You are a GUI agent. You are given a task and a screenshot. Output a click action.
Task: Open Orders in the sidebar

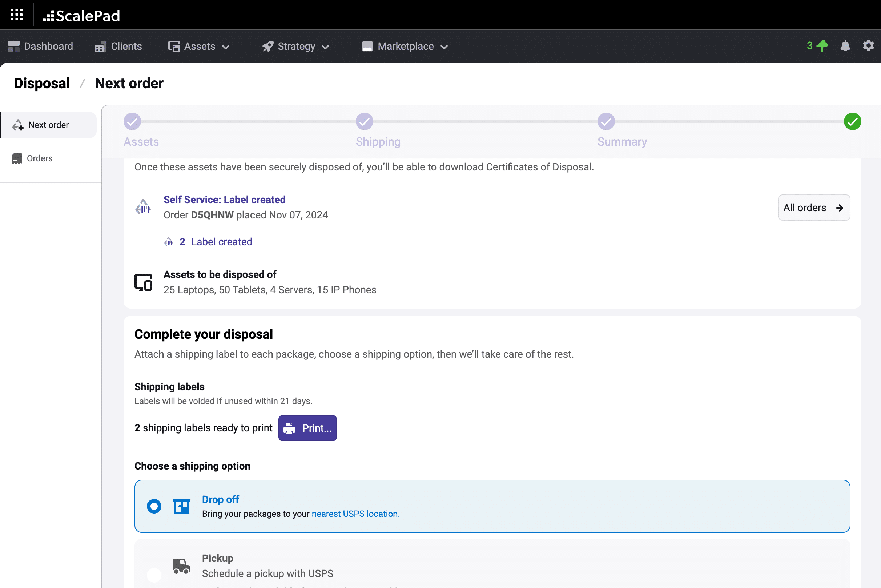(39, 158)
